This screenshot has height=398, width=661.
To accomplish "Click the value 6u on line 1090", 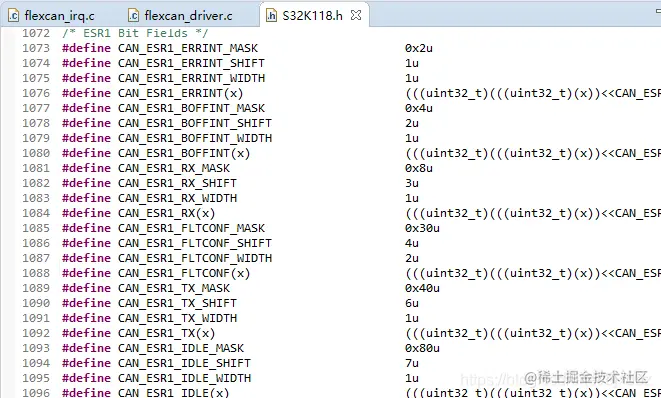I will [411, 303].
